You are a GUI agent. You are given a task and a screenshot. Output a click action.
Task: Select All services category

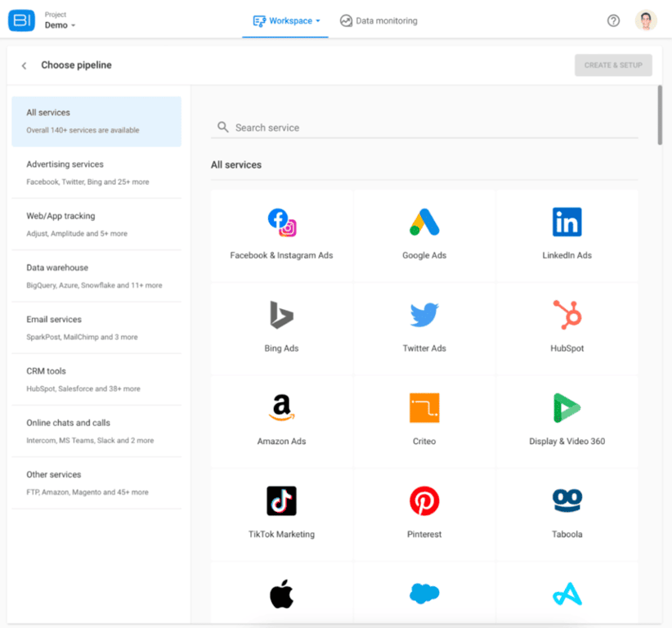(96, 121)
